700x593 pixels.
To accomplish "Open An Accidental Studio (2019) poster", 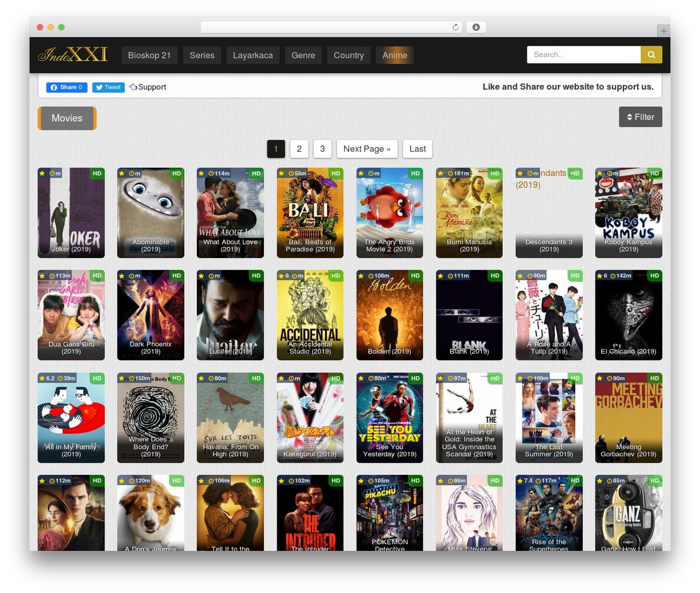I will pyautogui.click(x=310, y=315).
